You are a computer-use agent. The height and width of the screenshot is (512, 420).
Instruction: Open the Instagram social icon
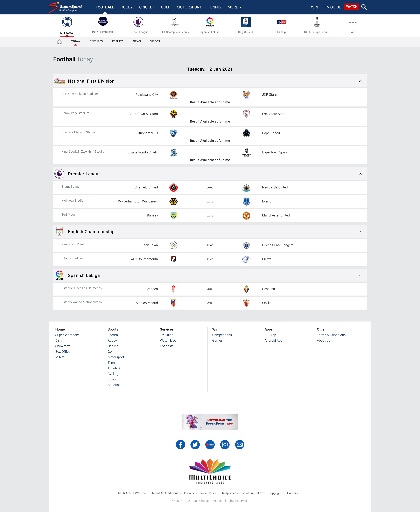(x=225, y=444)
